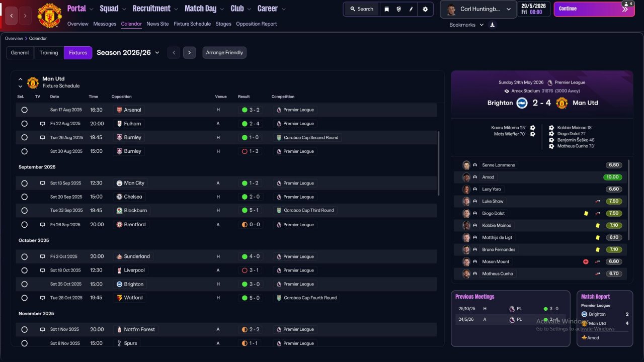
Task: Click the Continue button
Action: [x=594, y=9]
